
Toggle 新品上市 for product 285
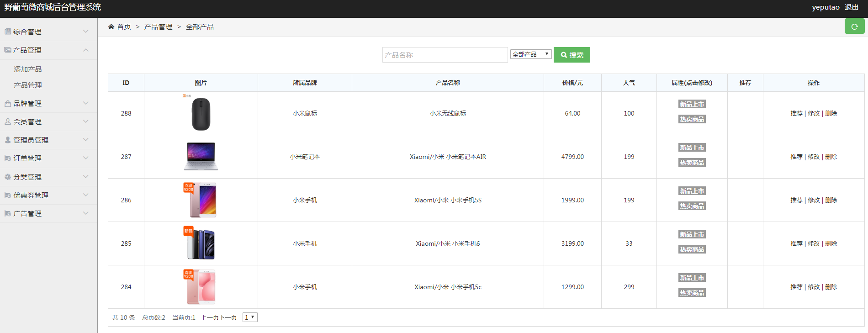coord(692,234)
